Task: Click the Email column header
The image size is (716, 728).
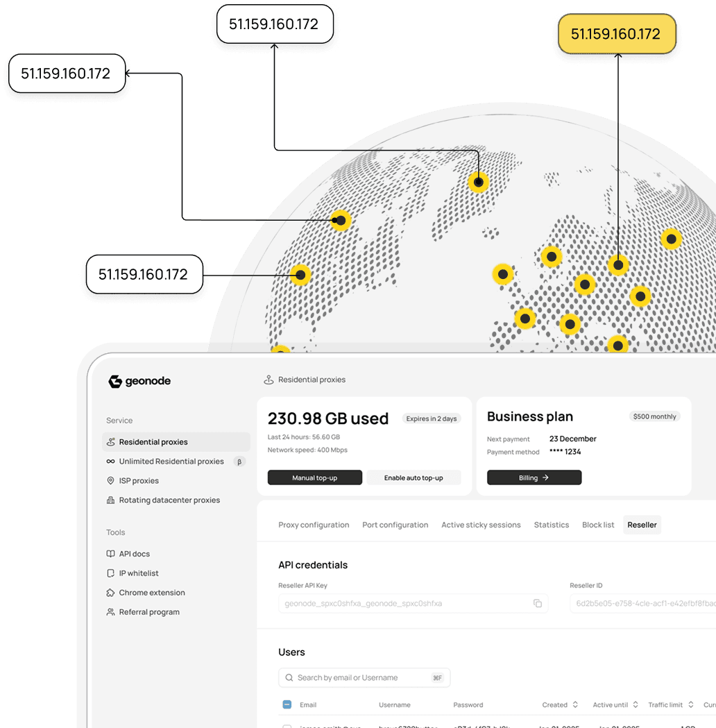Action: coord(307,705)
